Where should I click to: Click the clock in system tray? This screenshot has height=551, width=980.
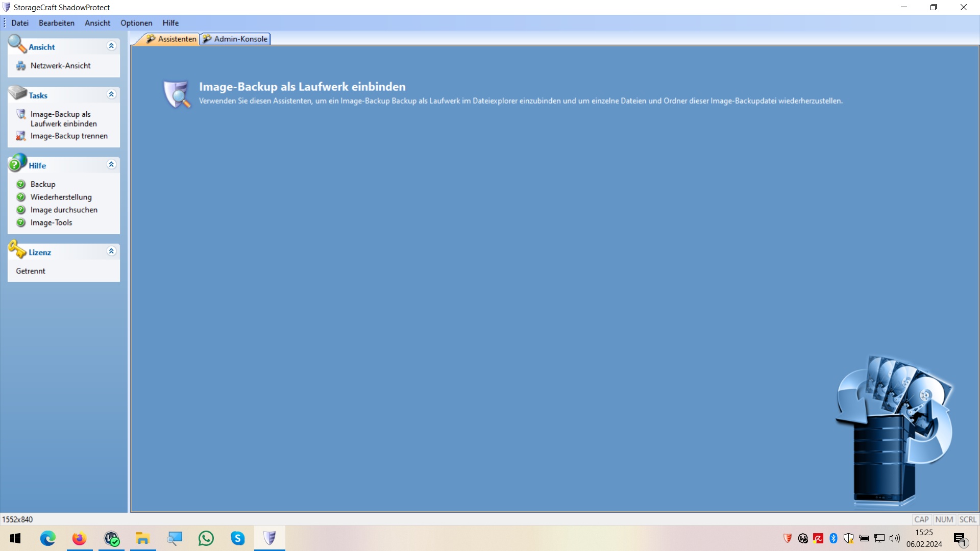point(924,538)
